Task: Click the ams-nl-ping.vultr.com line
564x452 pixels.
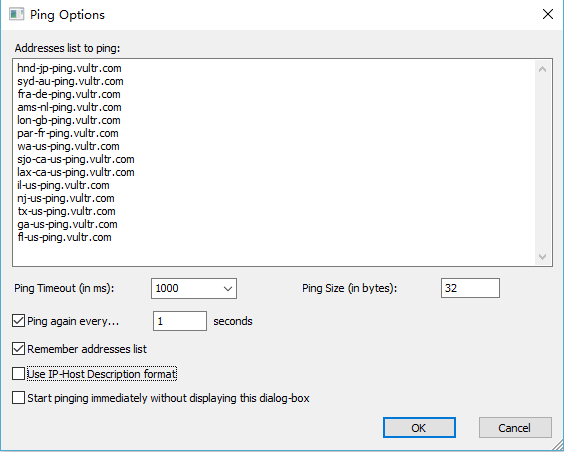Action: [69, 107]
